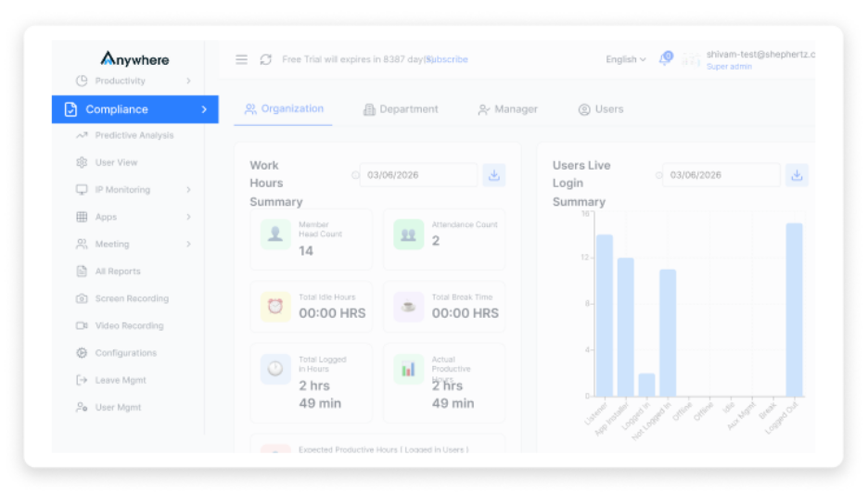Click the IP Monitoring monitor icon

82,189
